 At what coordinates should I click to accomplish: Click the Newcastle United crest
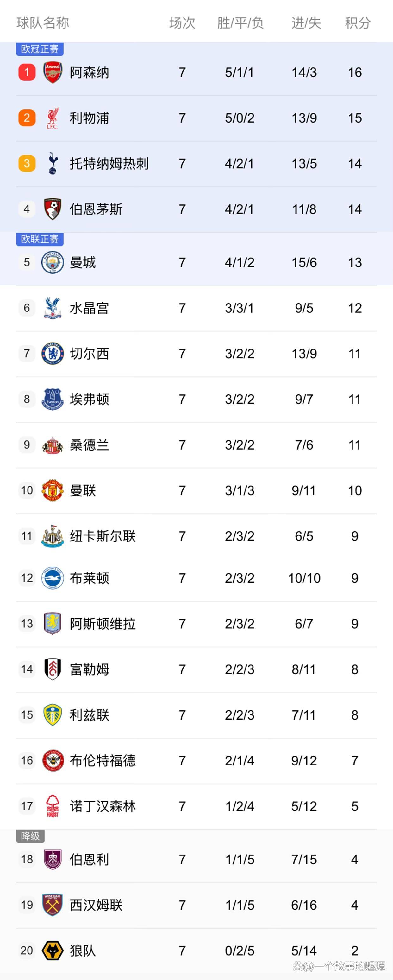[x=53, y=536]
